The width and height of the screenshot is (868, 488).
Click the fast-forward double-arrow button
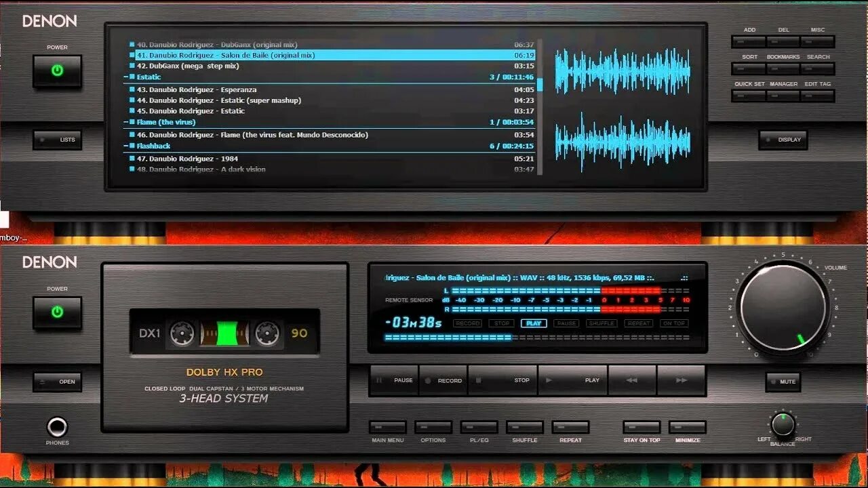[682, 380]
